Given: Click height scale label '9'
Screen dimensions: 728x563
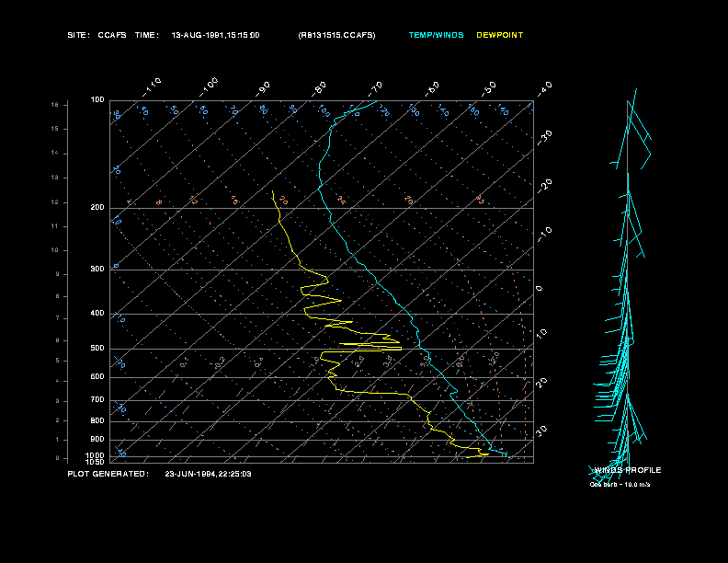Looking at the screenshot, I should coord(58,274).
